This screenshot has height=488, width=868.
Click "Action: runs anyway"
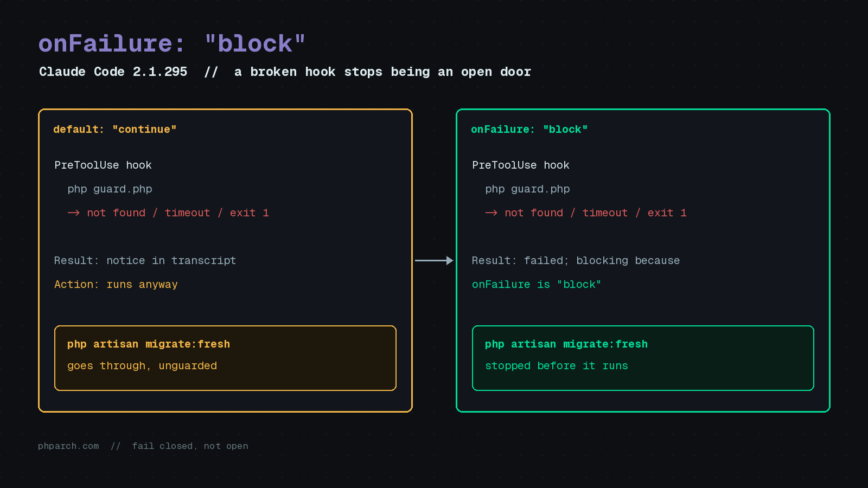[x=116, y=285]
